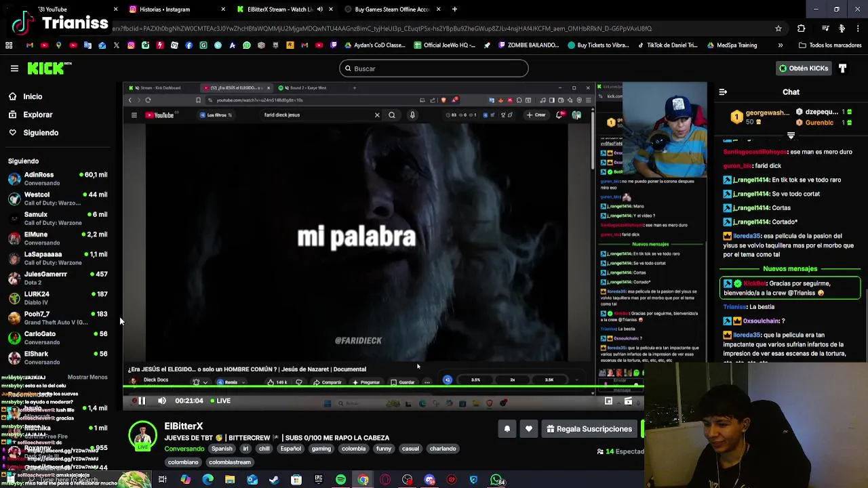This screenshot has height=488, width=868.
Task: Open ElMune channel in sidebar
Action: coord(58,239)
